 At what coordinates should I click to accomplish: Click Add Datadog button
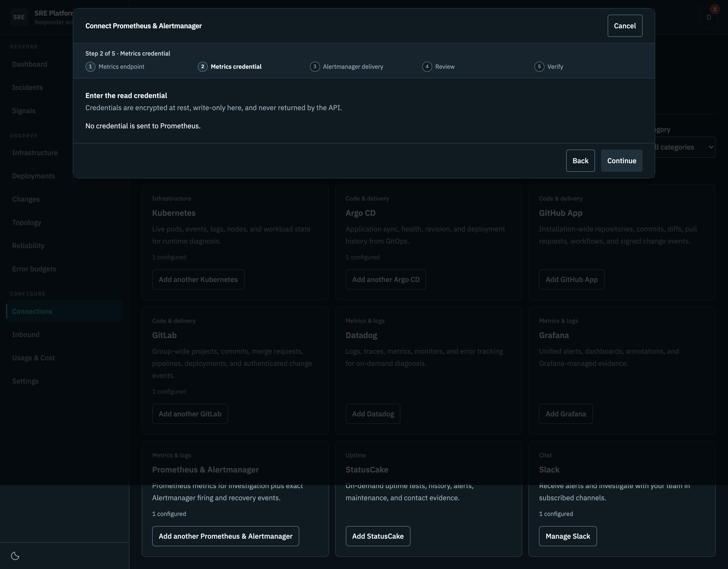point(373,414)
